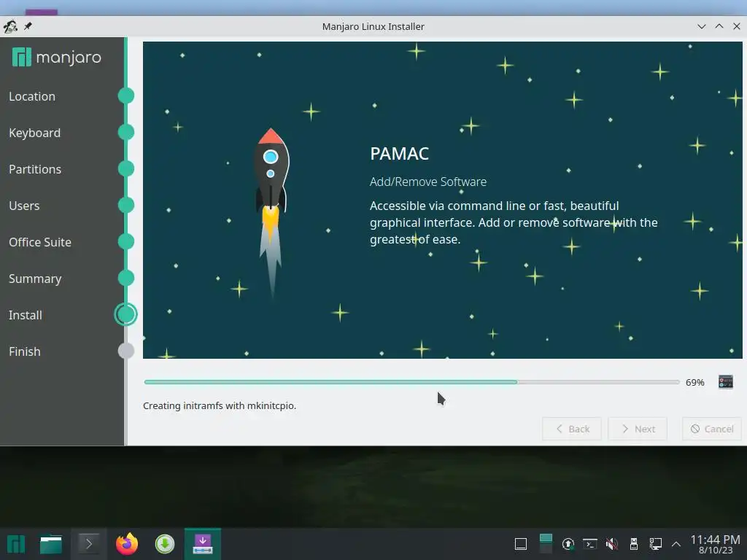Open the virtual desktop pager
This screenshot has height=560, width=747.
coord(546,544)
